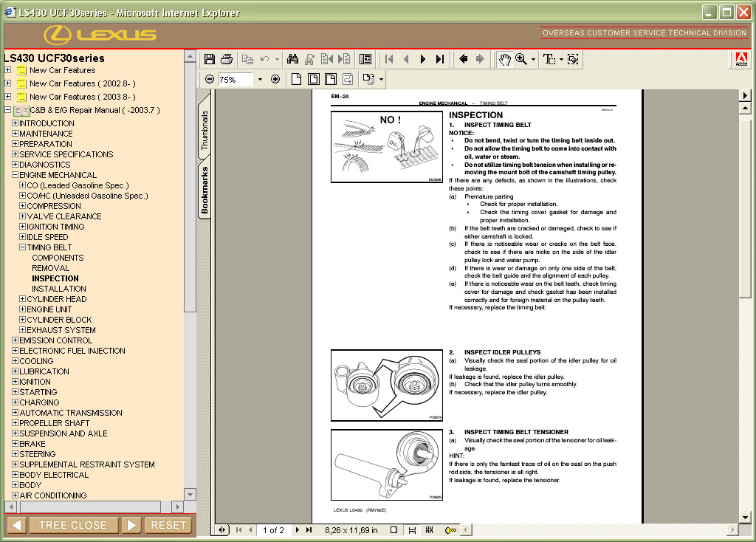This screenshot has height=542, width=756.
Task: Click the right arrow button beside RESET
Action: click(x=131, y=525)
